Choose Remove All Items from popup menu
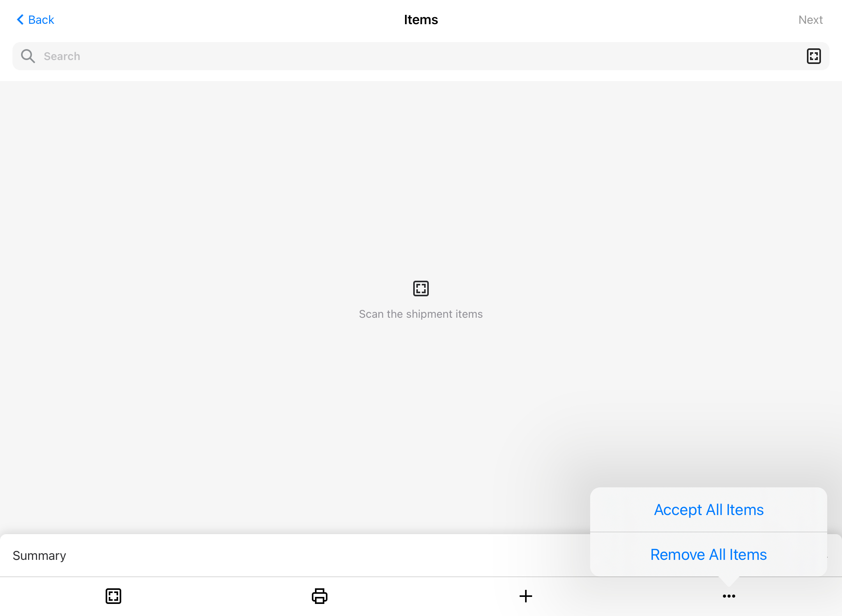842x616 pixels. pos(709,554)
